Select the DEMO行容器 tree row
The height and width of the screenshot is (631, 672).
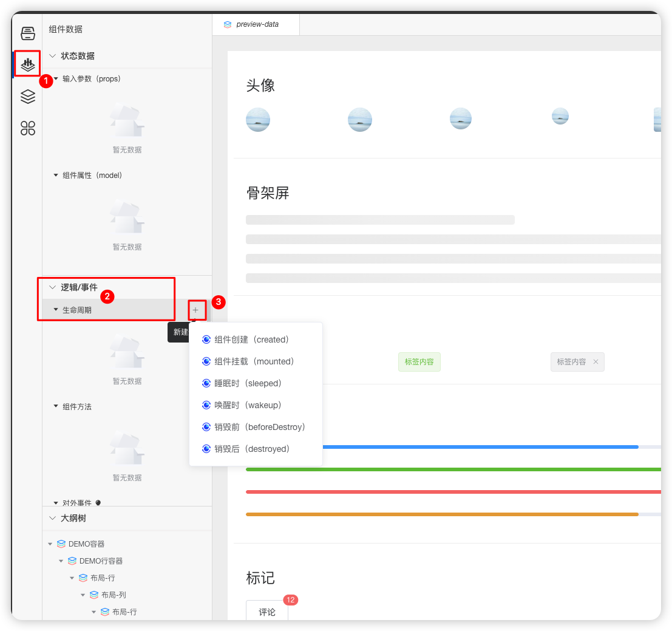coord(127,561)
